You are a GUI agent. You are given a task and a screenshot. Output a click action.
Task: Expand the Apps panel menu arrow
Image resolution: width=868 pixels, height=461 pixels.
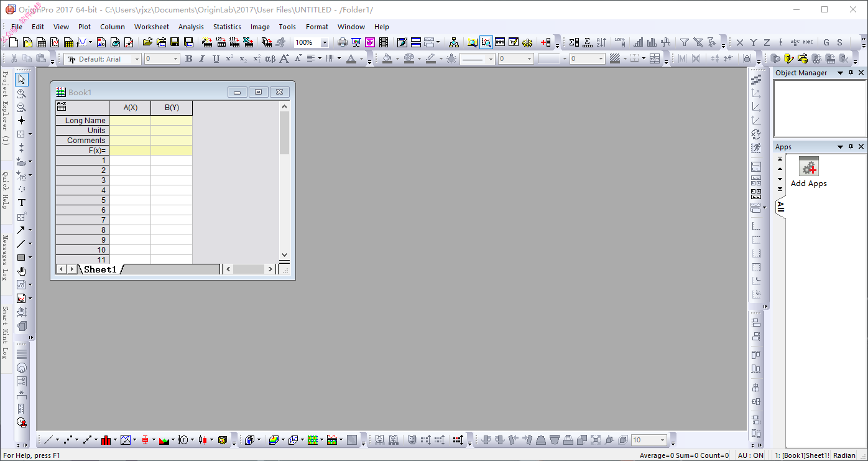[840, 147]
